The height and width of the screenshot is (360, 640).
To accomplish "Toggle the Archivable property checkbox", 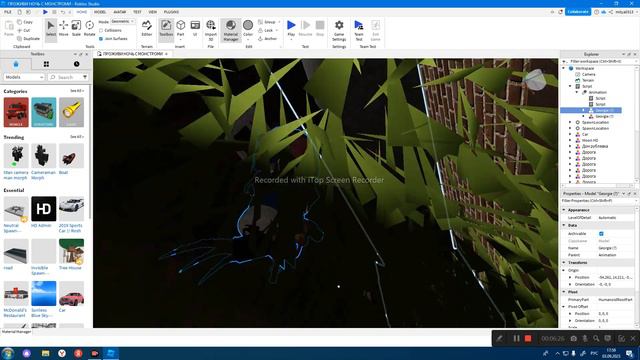I will [601, 234].
